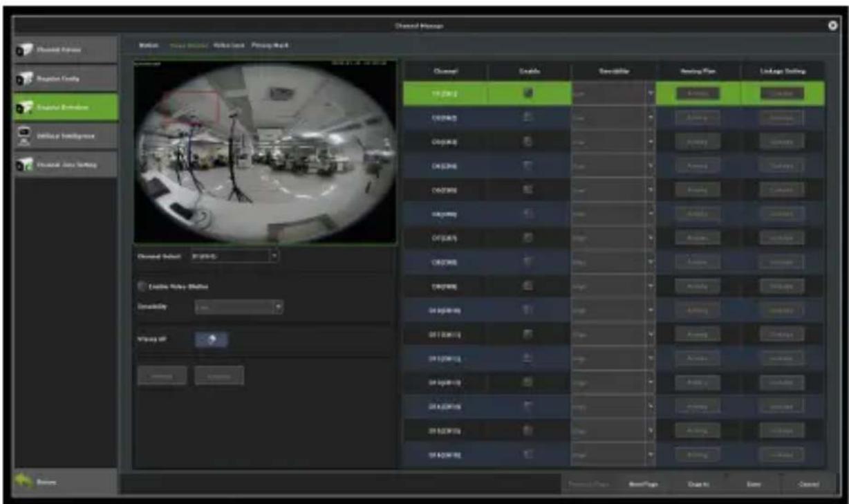Close the Channel Manage dialog with the X icon

(833, 26)
